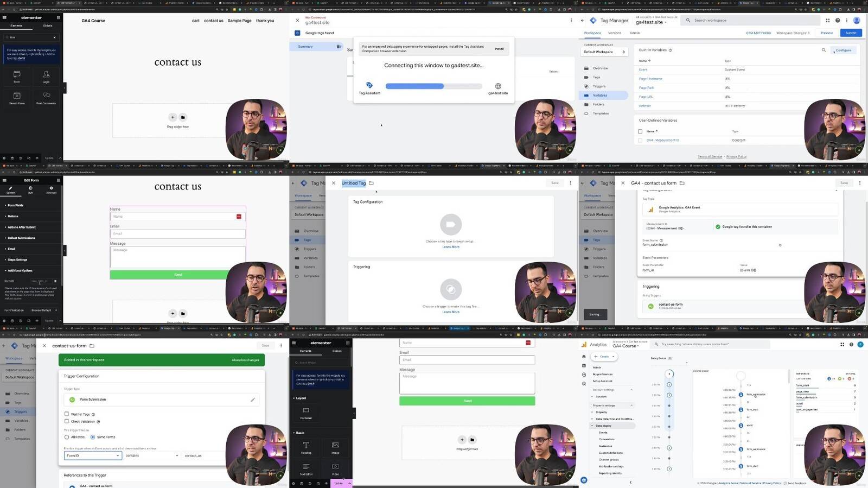Enable the Wait for Tags checkbox

67,414
